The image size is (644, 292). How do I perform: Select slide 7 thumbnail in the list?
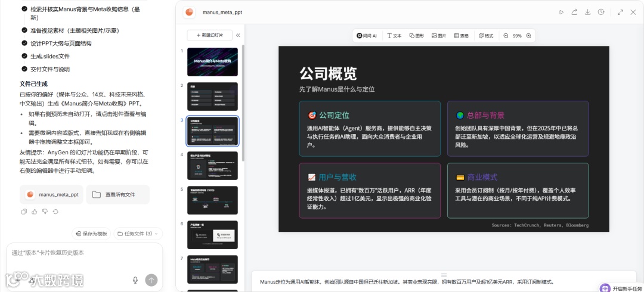[212, 269]
